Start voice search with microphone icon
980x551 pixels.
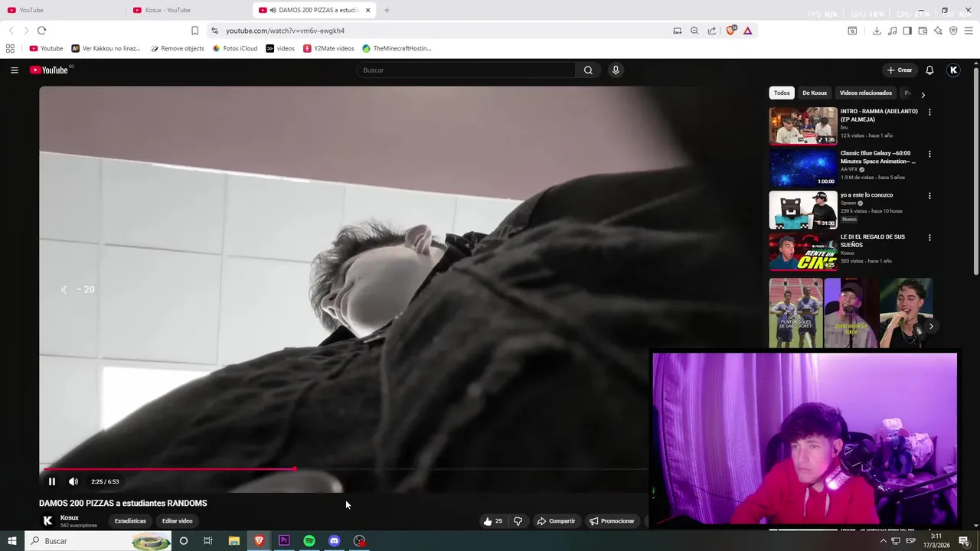pyautogui.click(x=616, y=70)
